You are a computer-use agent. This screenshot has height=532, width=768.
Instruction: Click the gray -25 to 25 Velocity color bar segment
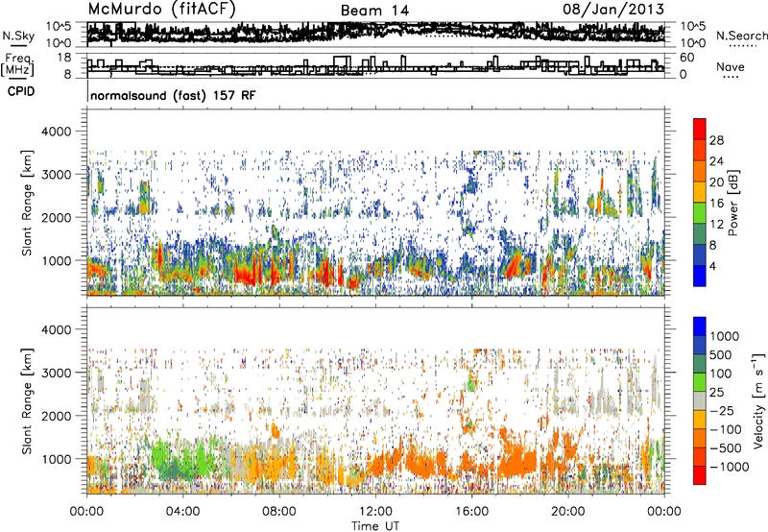(x=700, y=401)
